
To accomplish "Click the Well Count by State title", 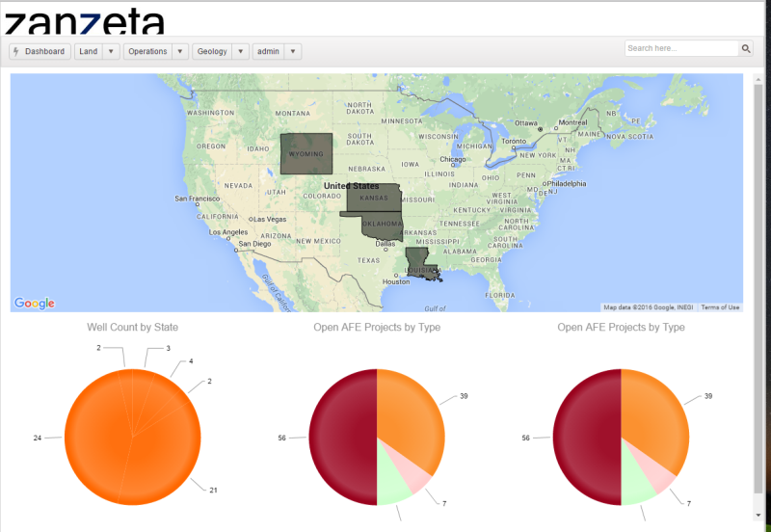I will 133,328.
